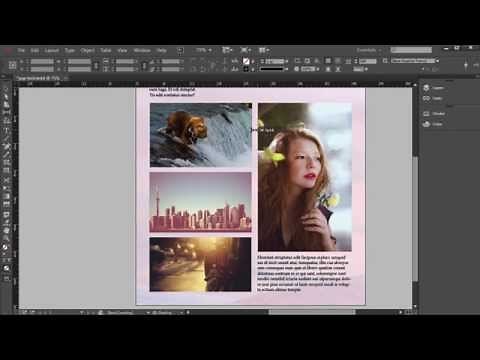Select the Selection tool in the toolbox

(x=6, y=90)
